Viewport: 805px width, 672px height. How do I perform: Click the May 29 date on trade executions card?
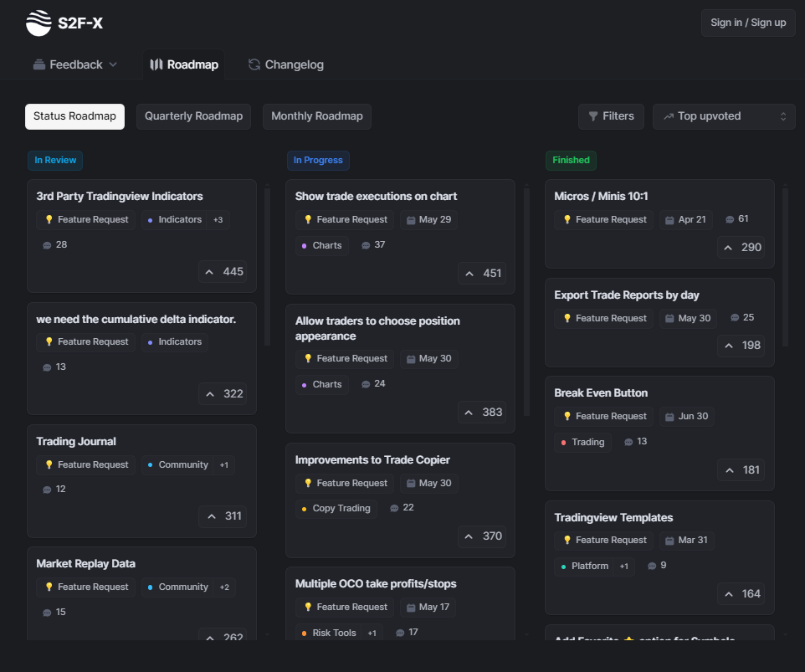pos(428,220)
